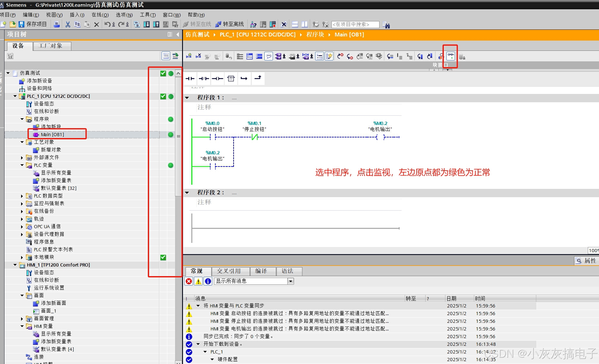Copy selection using the copy icon

coord(77,24)
